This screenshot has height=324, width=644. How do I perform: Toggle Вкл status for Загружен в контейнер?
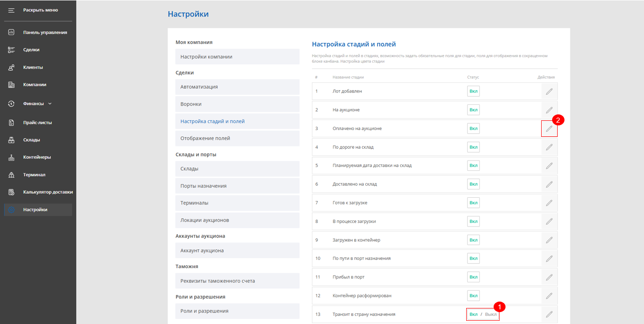click(x=474, y=240)
